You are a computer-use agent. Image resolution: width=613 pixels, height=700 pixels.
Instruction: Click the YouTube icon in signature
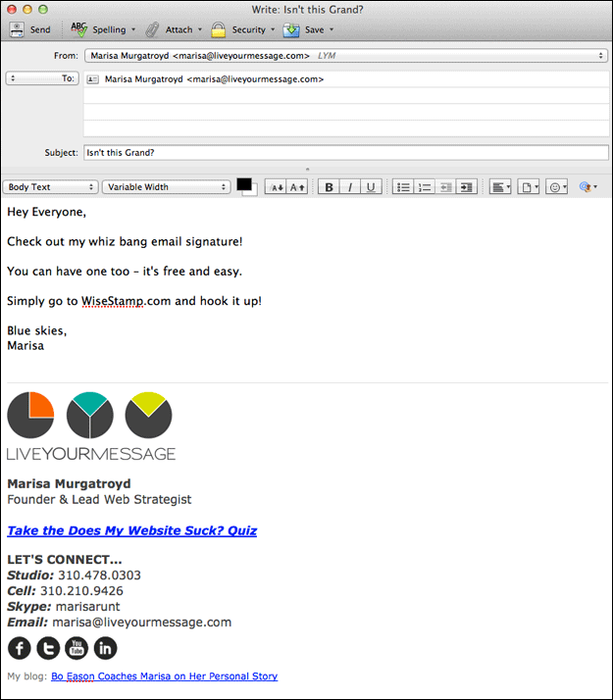(77, 648)
